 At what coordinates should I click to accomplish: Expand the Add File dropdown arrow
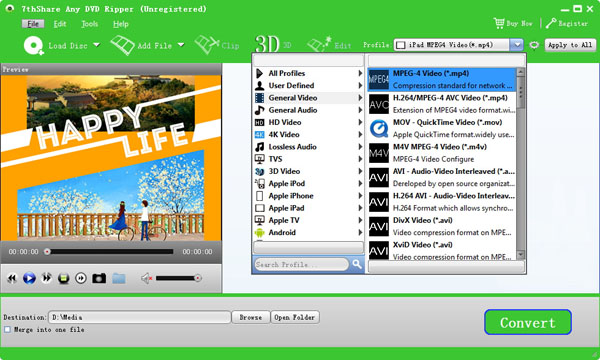point(181,45)
